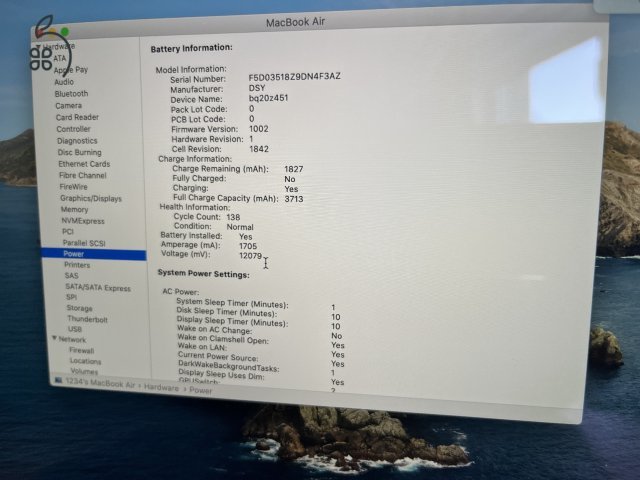The width and height of the screenshot is (640, 480).
Task: Open Diagnostics in the sidebar
Action: (x=77, y=141)
